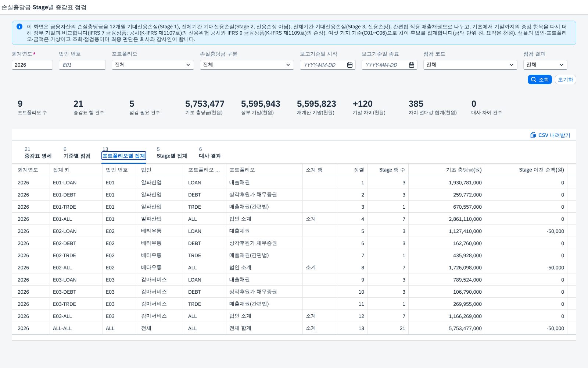588x368 pixels.
Task: Click the 5,753,477,000 amount cell
Action: [x=447, y=328]
